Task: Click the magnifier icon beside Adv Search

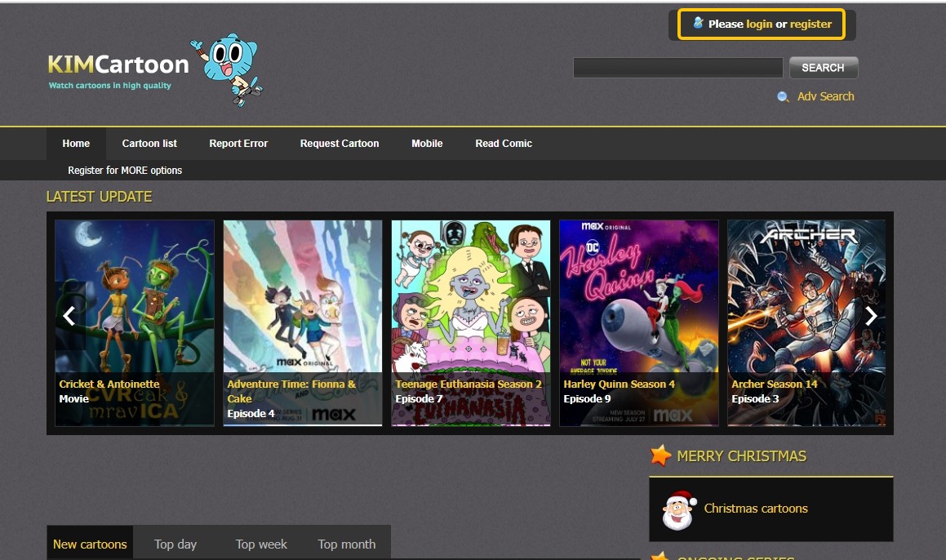Action: pyautogui.click(x=783, y=96)
